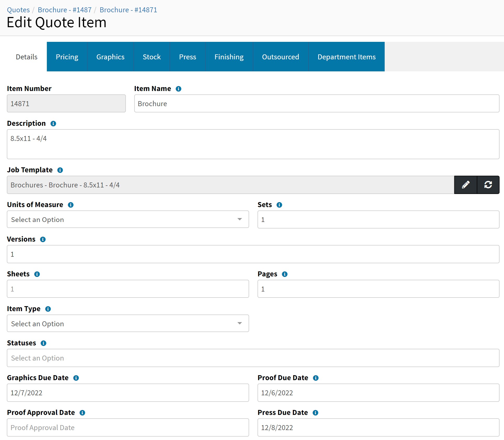Click info icon next to Description label
504x440 pixels.
point(53,124)
